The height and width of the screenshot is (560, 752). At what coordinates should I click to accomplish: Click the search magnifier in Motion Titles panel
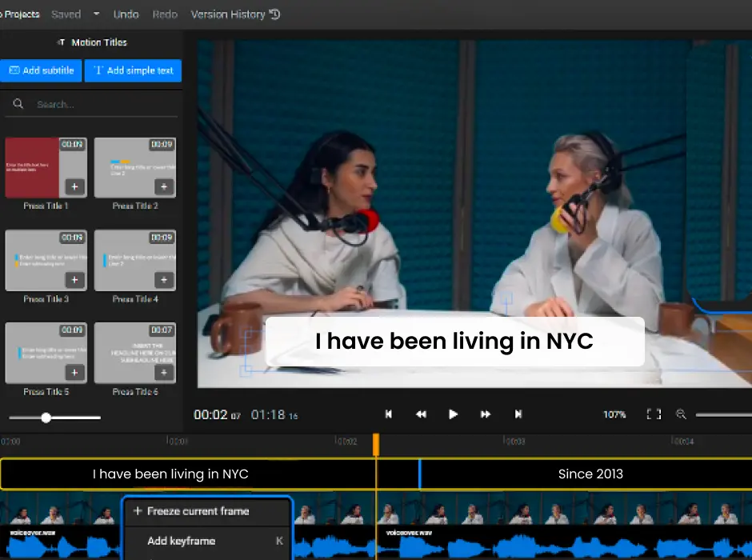point(18,104)
